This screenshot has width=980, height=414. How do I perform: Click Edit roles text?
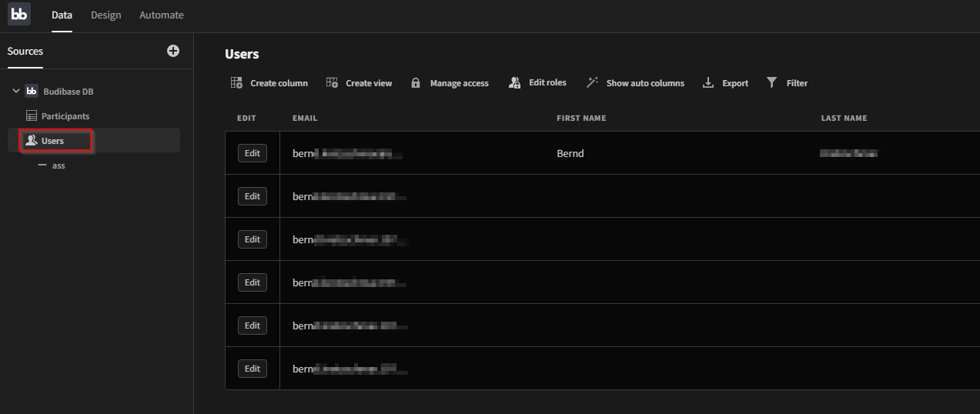coord(547,82)
